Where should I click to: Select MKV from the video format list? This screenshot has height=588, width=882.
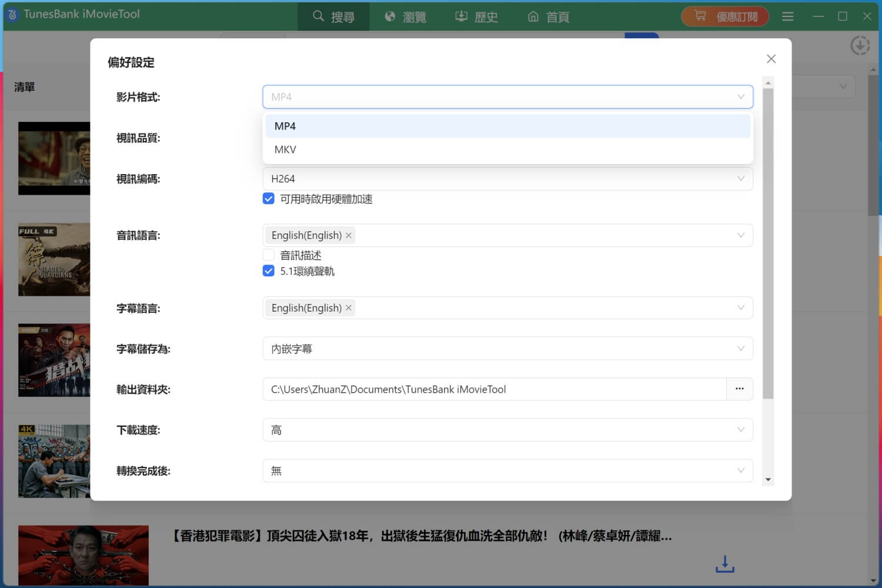285,150
